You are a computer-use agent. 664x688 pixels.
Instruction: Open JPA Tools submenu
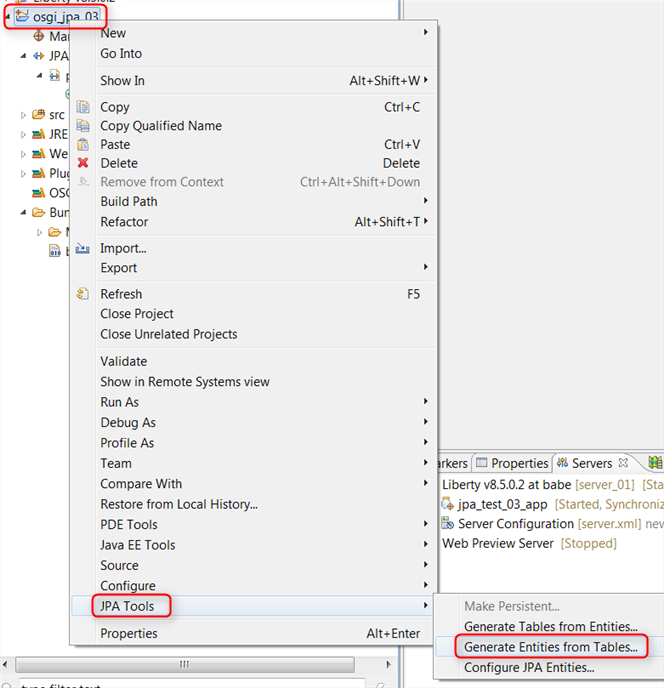coord(126,605)
